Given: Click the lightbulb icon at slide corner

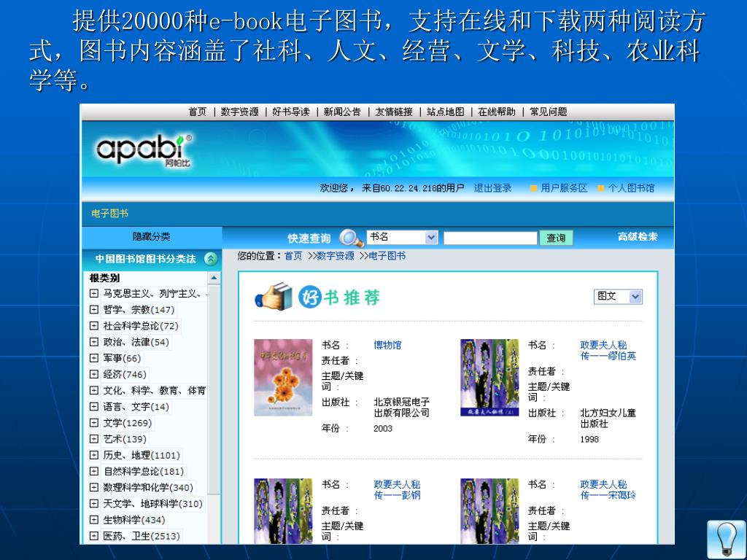Looking at the screenshot, I should point(726,539).
